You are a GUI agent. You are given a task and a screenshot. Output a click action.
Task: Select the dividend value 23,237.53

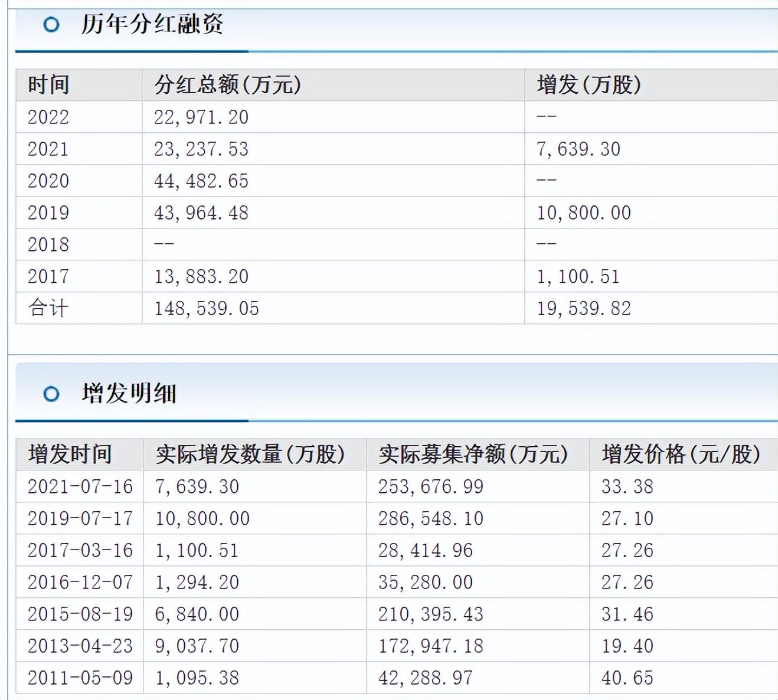coord(201,149)
